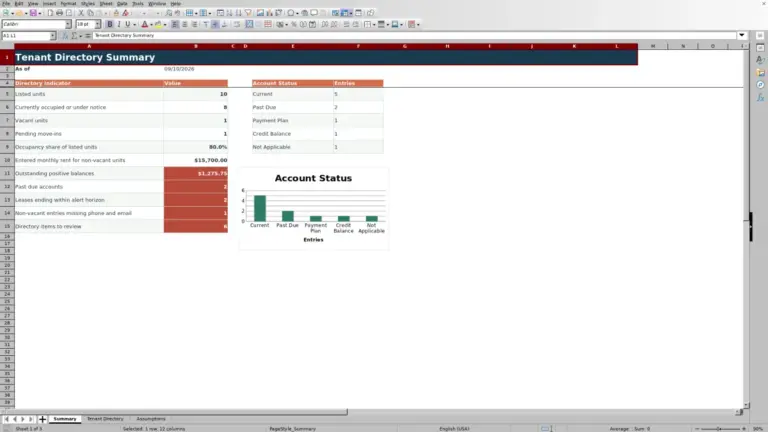Screen dimensions: 768x432
Task: Click the last sheet navigation arrow
Action: tap(31, 419)
